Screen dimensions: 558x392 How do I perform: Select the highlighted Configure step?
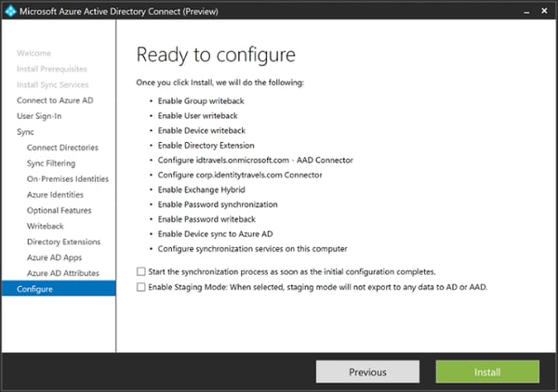click(59, 289)
